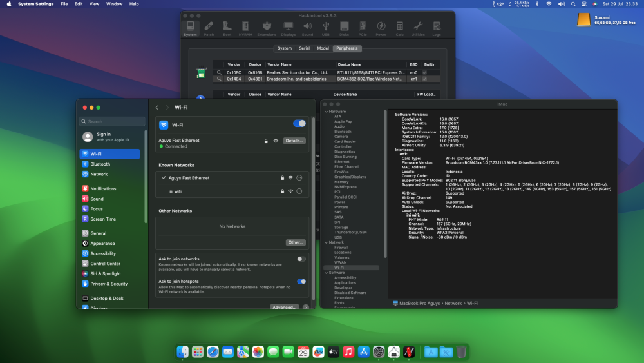Viewport: 644px width, 363px height.
Task: Select Firewall under Network in System Information
Action: tap(341, 248)
